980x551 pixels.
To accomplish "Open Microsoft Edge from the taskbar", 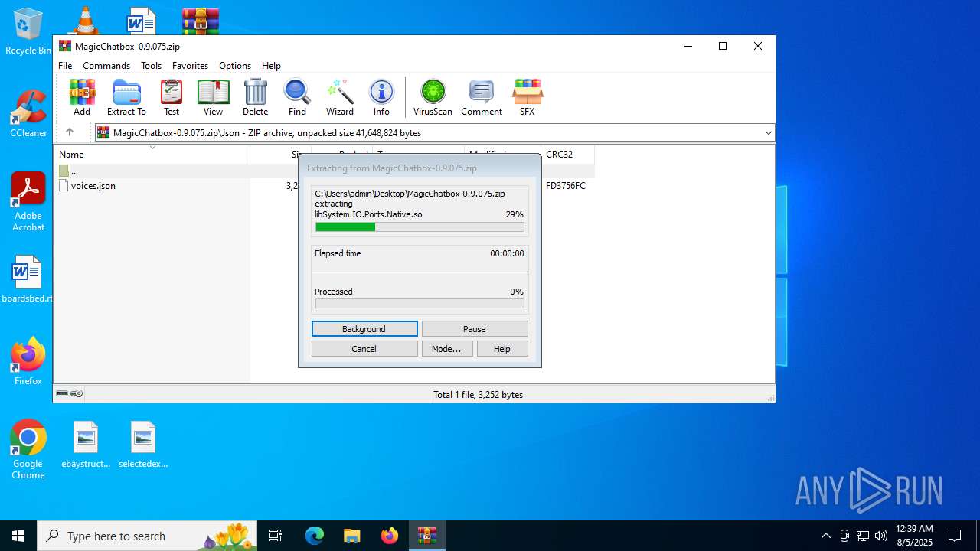I will [315, 536].
